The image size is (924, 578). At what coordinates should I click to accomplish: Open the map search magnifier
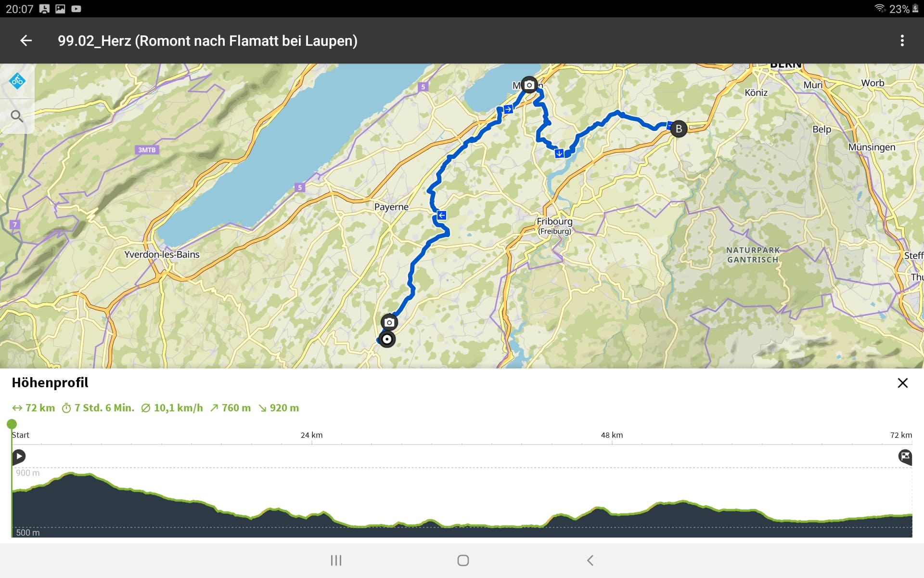pos(17,116)
